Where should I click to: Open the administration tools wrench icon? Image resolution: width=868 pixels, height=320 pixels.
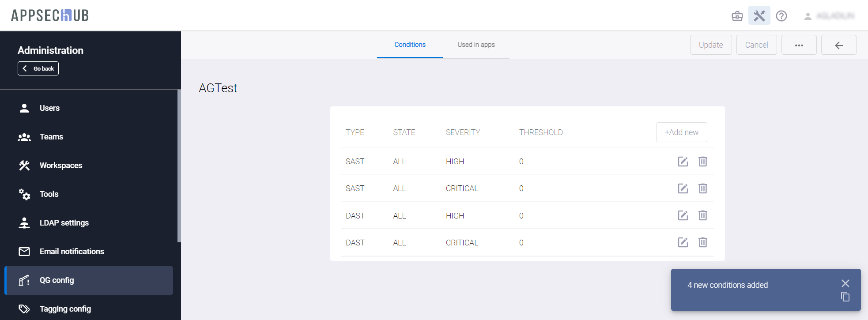click(x=759, y=16)
